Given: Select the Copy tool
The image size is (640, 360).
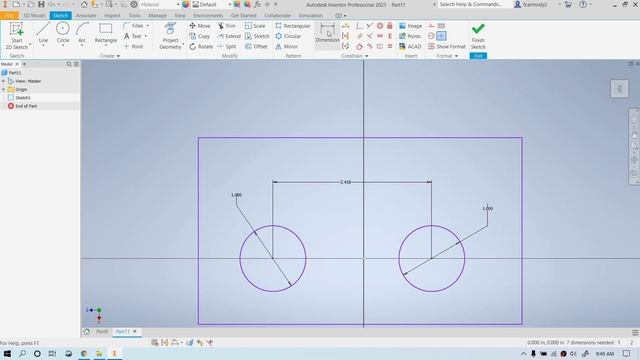Looking at the screenshot, I should 200,36.
